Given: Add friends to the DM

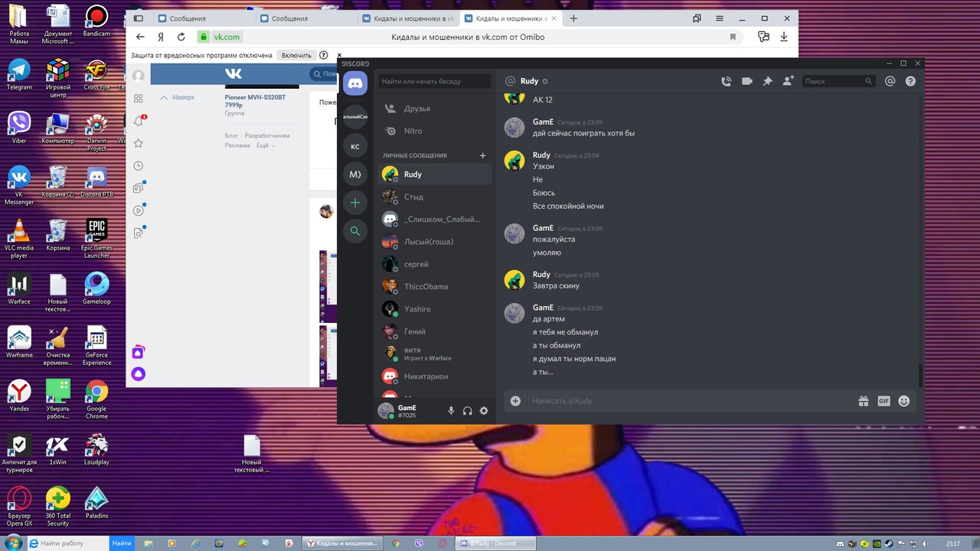Looking at the screenshot, I should pos(788,81).
